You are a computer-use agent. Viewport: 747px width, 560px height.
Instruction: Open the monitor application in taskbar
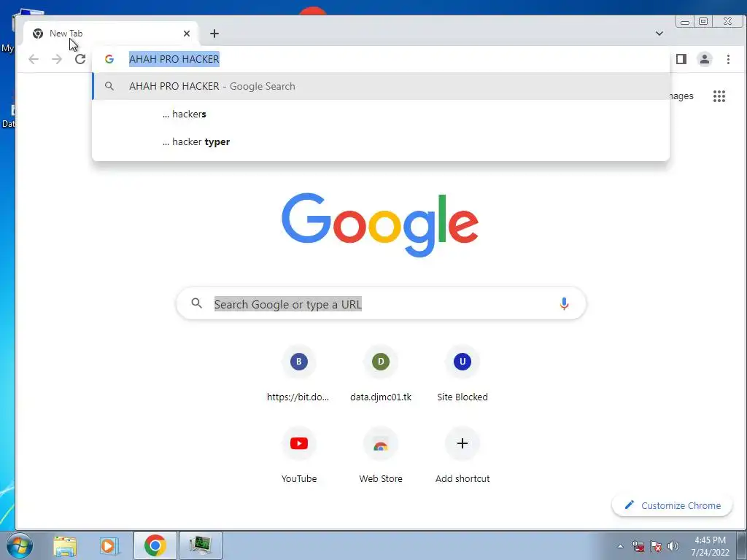(201, 545)
